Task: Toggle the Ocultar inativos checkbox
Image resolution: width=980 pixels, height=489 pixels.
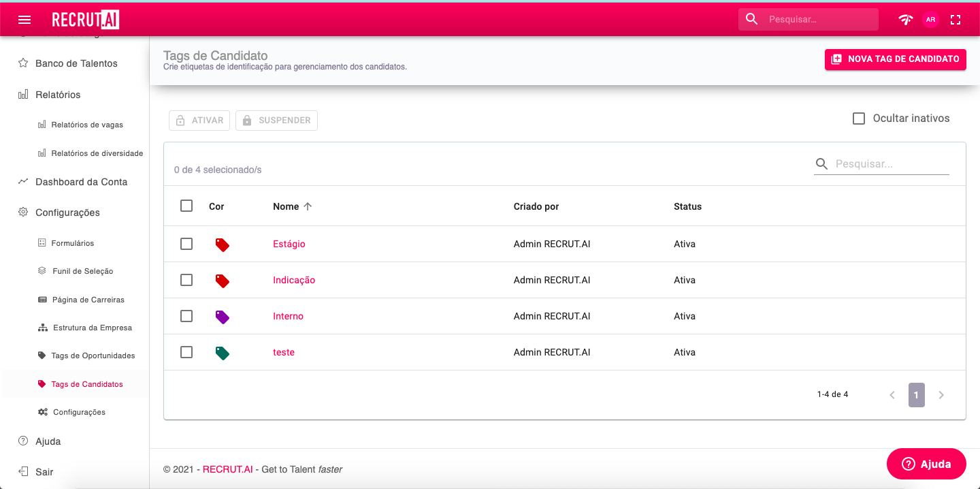Action: click(x=859, y=119)
